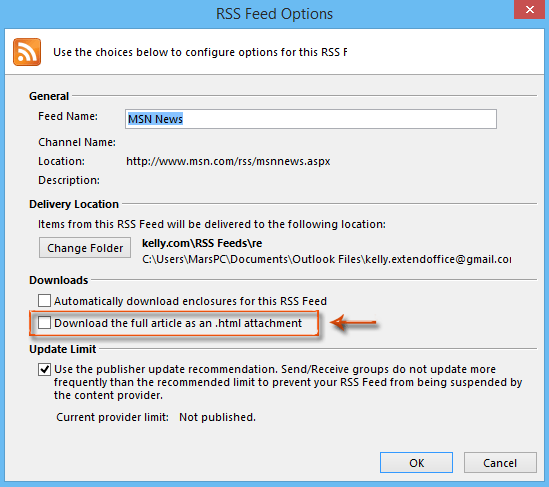Cancel the RSS Feed Options dialog
The width and height of the screenshot is (549, 487).
[x=500, y=462]
